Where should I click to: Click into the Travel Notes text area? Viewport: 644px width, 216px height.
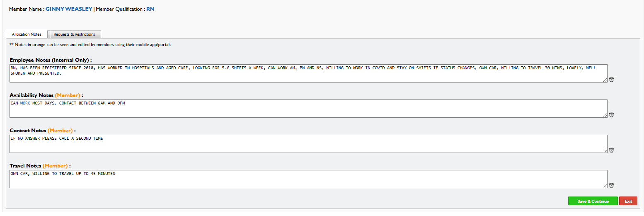pos(308,179)
